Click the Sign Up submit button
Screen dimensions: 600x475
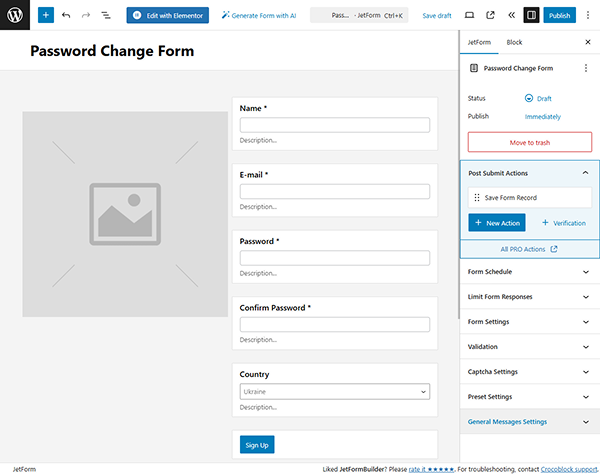(x=257, y=445)
